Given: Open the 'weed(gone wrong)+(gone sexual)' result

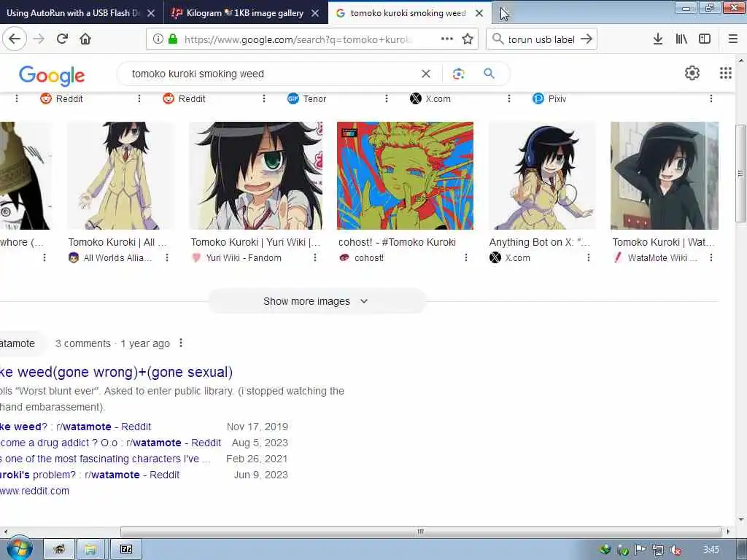Looking at the screenshot, I should [116, 373].
